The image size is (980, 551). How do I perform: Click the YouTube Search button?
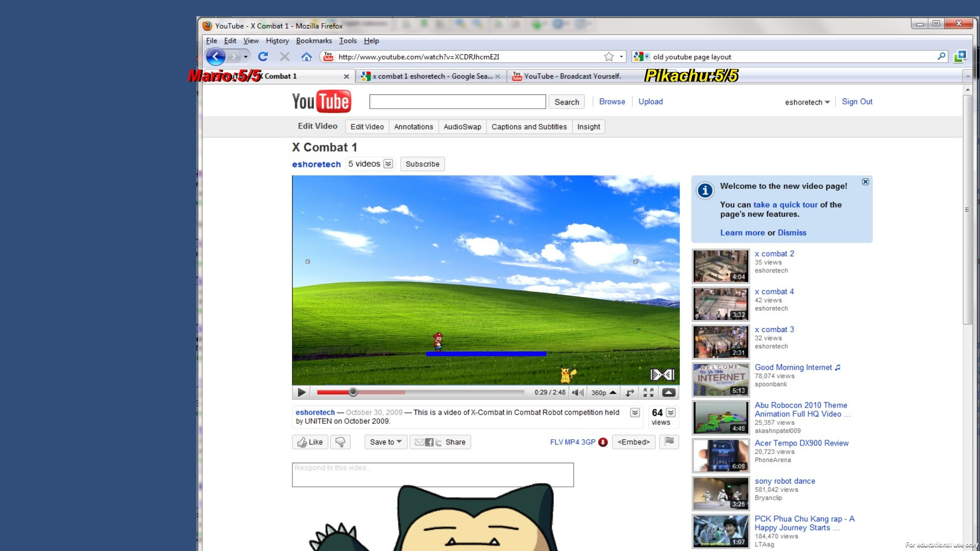click(567, 102)
